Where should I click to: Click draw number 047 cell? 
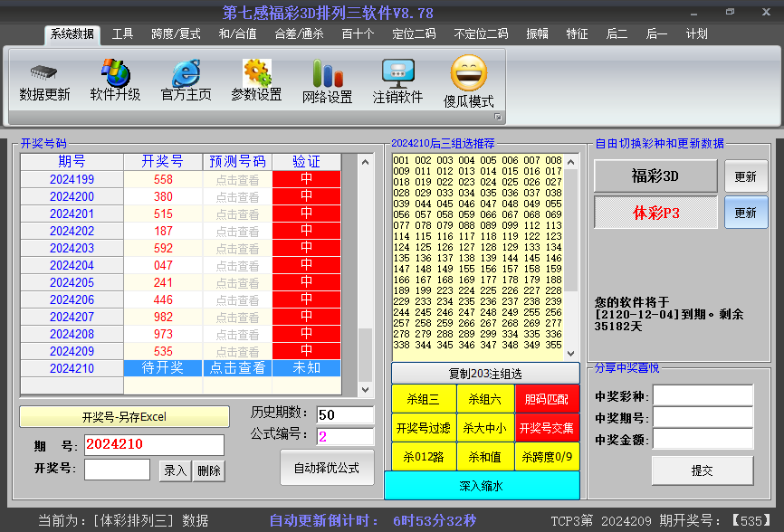pos(162,265)
